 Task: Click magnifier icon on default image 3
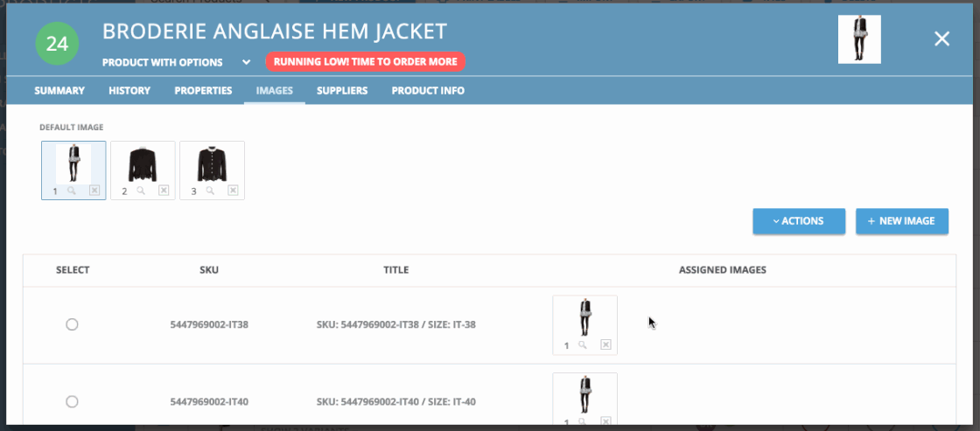coord(210,191)
